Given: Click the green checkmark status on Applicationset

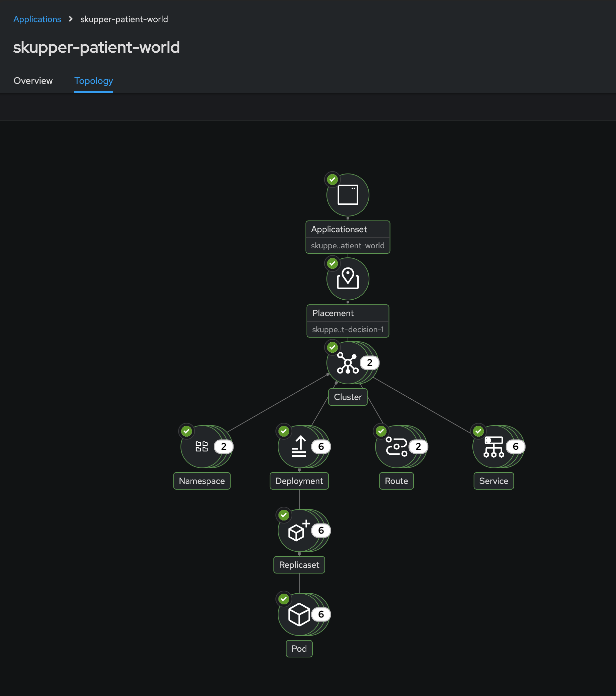Looking at the screenshot, I should click(x=332, y=180).
